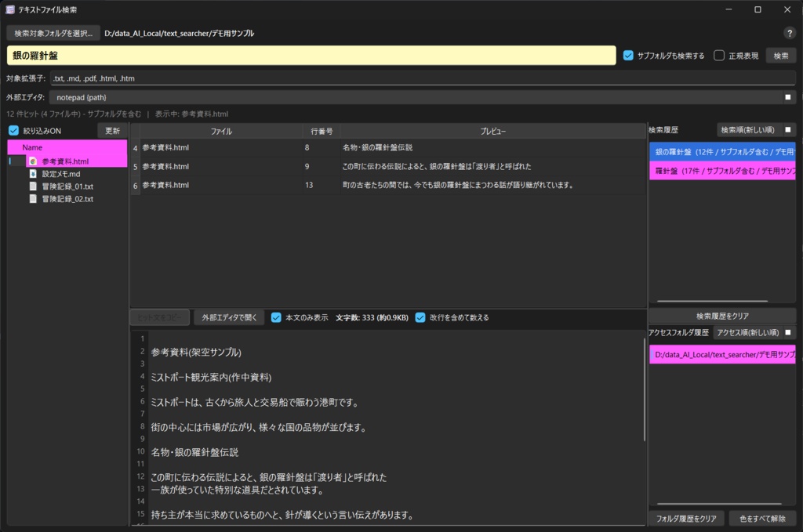Click the 検索対象フォルダを選択... button
Viewport: 803px width, 532px height.
pos(53,33)
